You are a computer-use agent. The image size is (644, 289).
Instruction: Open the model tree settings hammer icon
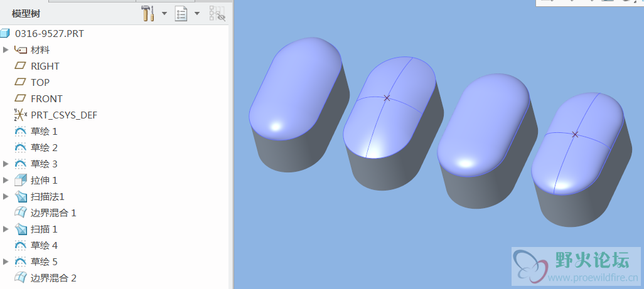point(148,14)
